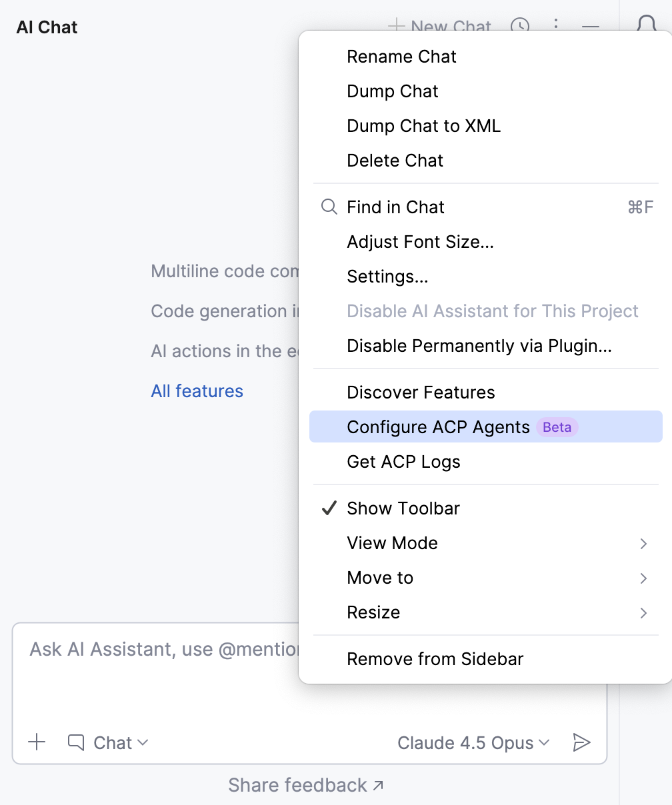Select Dump Chat to XML
The image size is (672, 805).
423,126
